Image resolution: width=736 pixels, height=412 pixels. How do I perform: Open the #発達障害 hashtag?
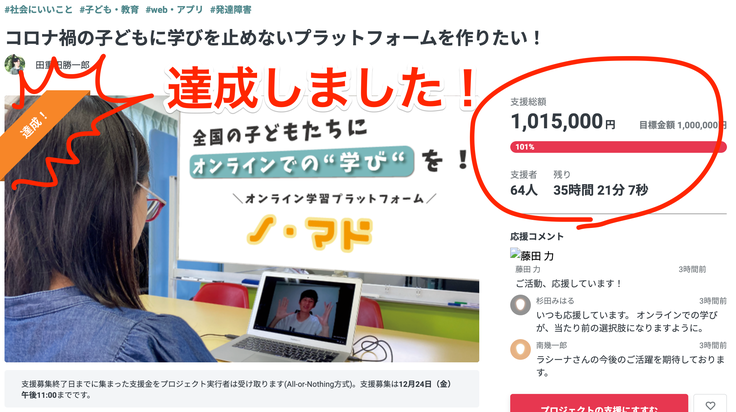(x=230, y=9)
